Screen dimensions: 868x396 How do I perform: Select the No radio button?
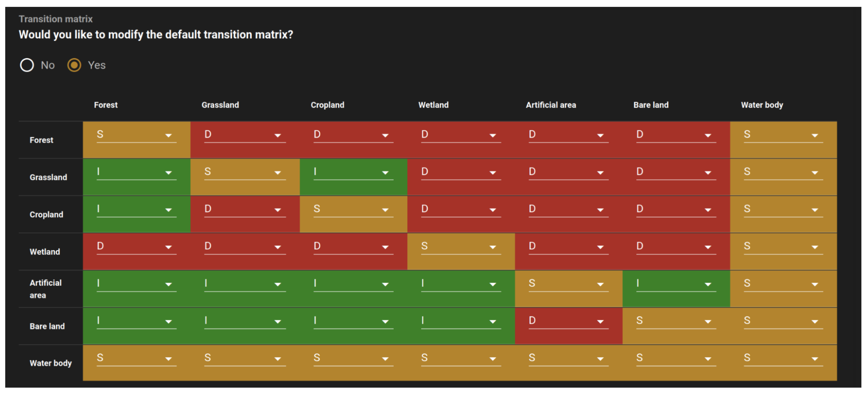(x=27, y=65)
